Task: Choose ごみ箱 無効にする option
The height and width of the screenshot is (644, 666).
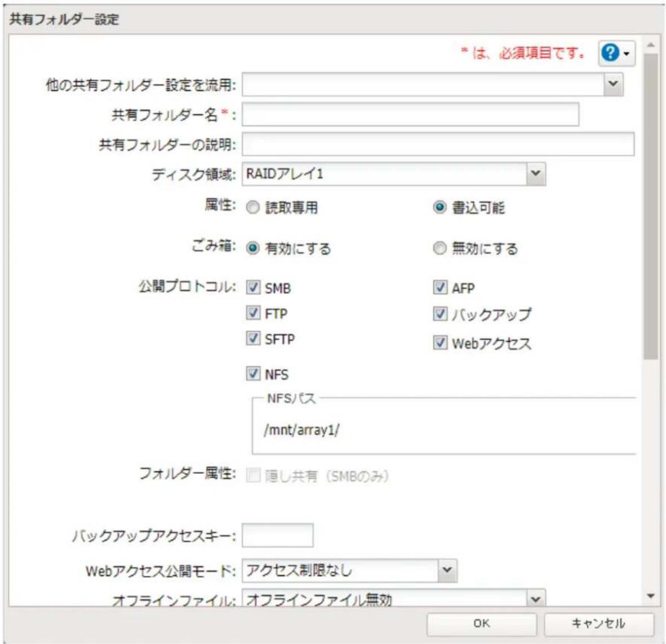Action: (x=439, y=248)
